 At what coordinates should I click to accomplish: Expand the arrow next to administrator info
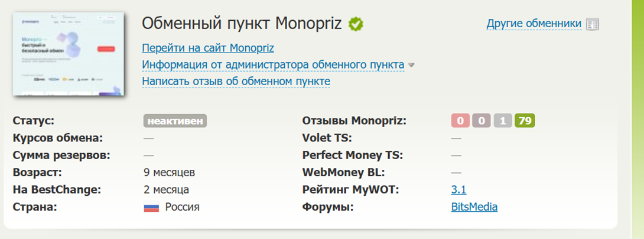pyautogui.click(x=412, y=65)
